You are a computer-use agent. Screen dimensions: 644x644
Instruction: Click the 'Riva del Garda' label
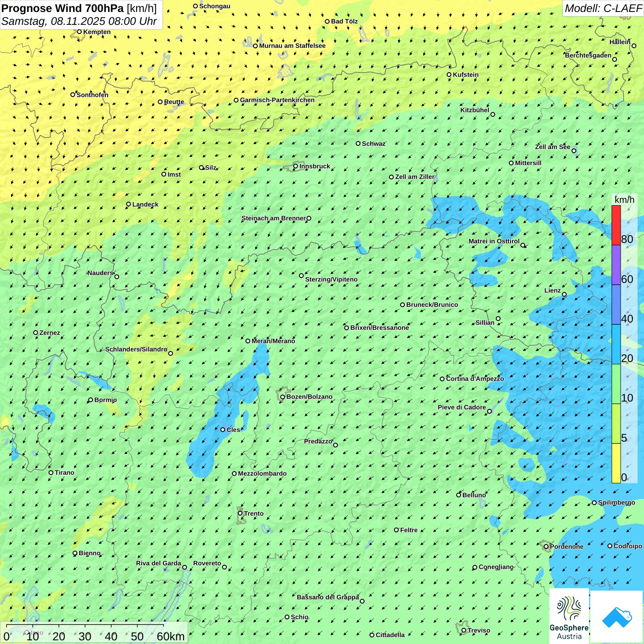159,563
